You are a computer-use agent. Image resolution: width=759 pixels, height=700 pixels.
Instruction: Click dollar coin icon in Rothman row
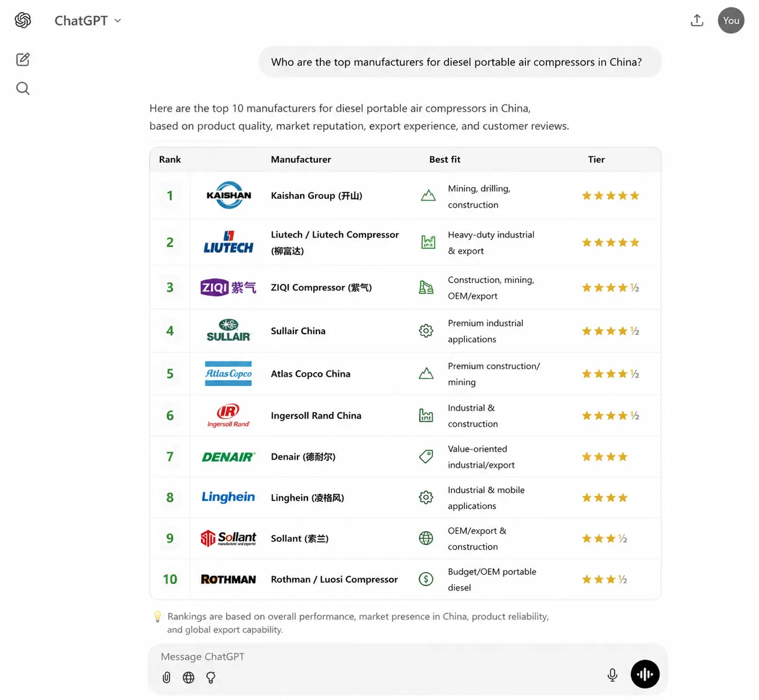[x=426, y=579]
